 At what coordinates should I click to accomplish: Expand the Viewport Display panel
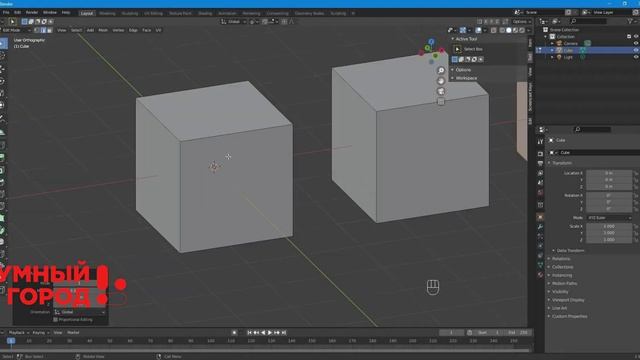click(566, 300)
